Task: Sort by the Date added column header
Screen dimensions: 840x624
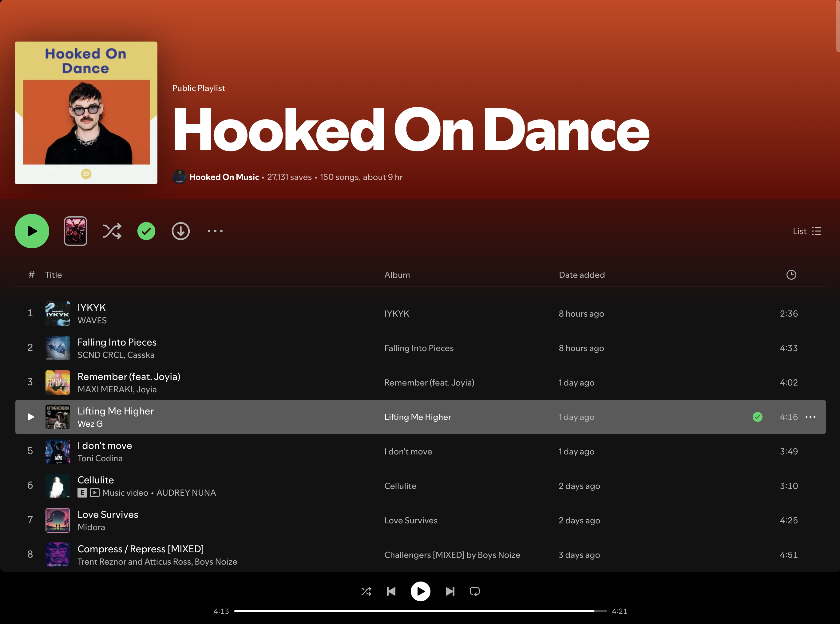Action: coord(581,275)
